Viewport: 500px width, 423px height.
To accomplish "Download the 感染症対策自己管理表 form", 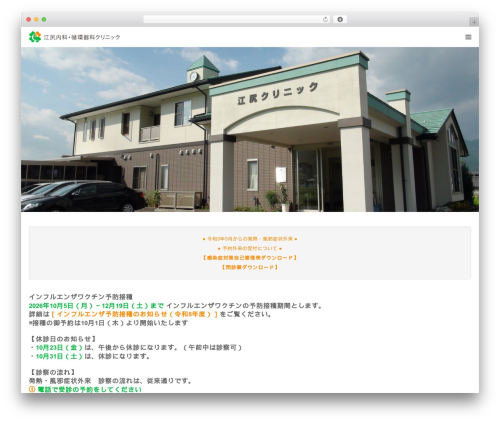I will (250, 258).
